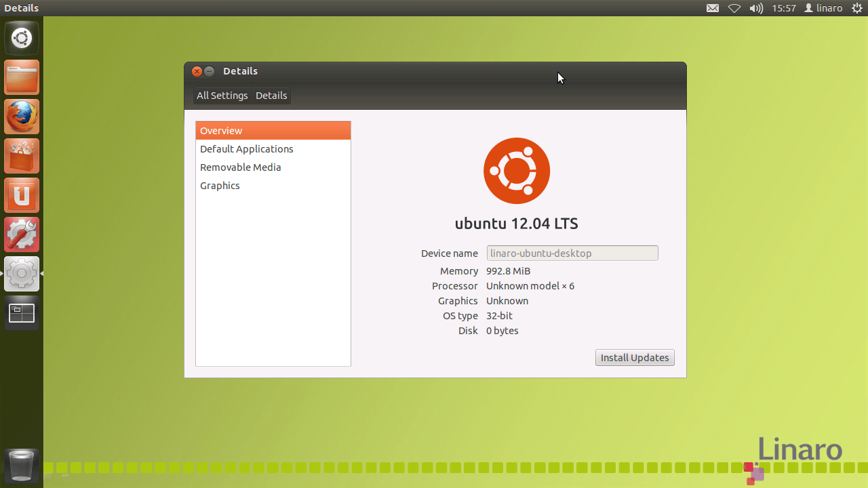Click the Graphics value Unknown
This screenshot has width=868, height=488.
click(507, 301)
